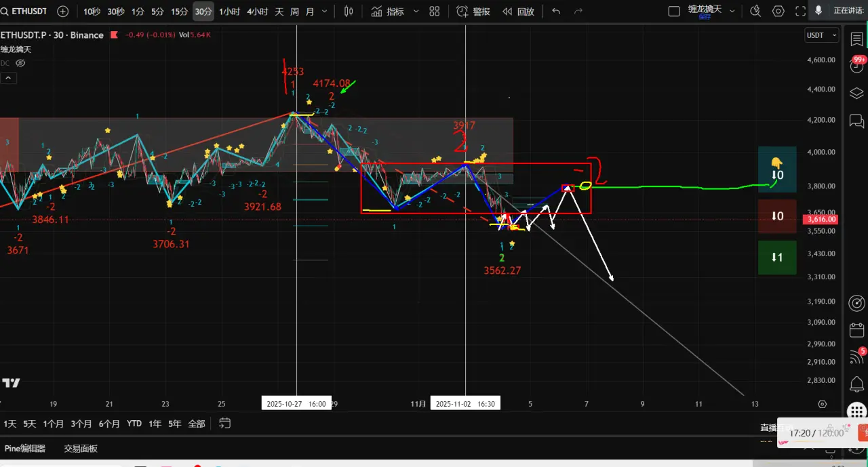Set date range to 1个月

[53, 424]
